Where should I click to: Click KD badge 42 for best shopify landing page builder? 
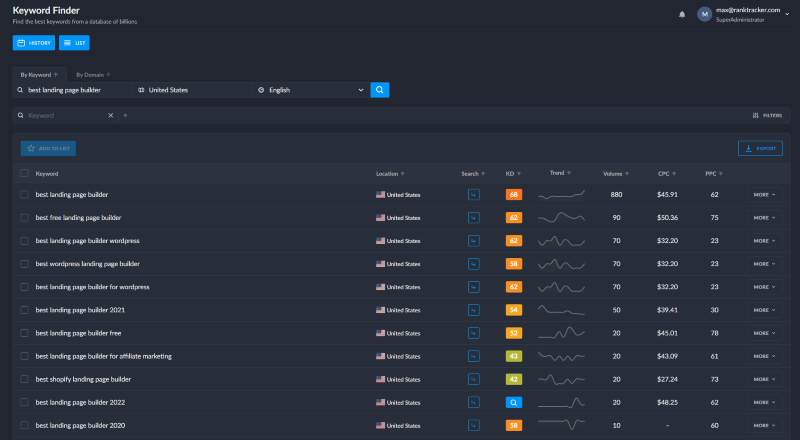coord(513,379)
